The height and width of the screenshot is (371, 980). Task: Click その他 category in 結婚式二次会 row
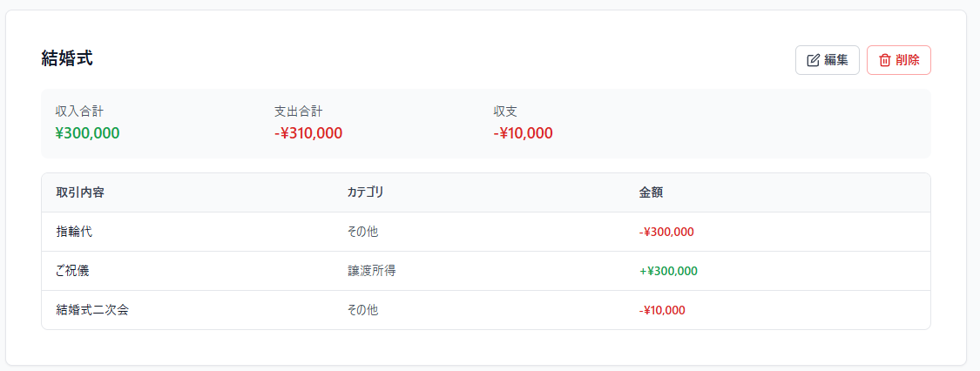pos(362,310)
